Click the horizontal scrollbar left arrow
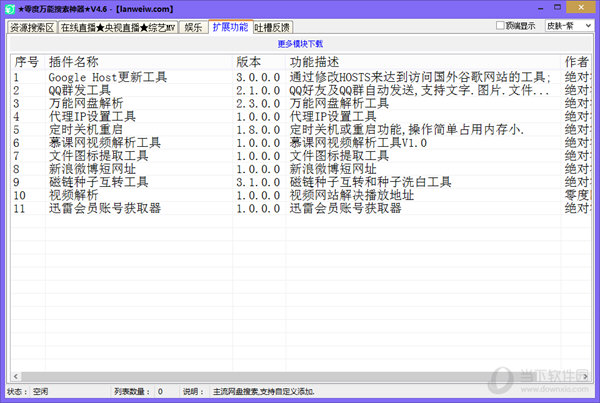This screenshot has height=403, width=600. pos(15,377)
